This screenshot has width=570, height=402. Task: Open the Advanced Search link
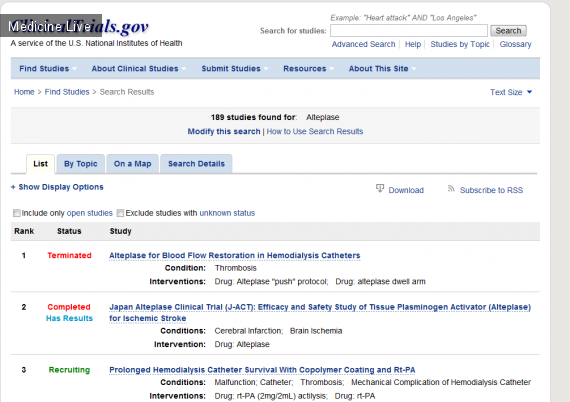coord(363,44)
